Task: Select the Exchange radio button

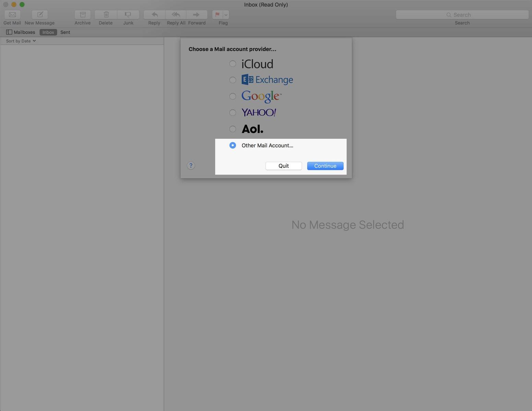Action: pos(232,80)
